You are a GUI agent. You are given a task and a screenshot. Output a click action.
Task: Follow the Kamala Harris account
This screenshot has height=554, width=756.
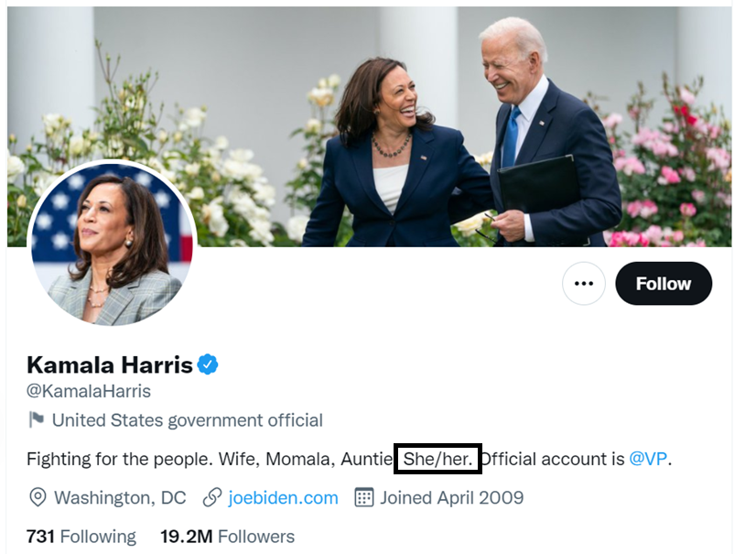coord(664,284)
